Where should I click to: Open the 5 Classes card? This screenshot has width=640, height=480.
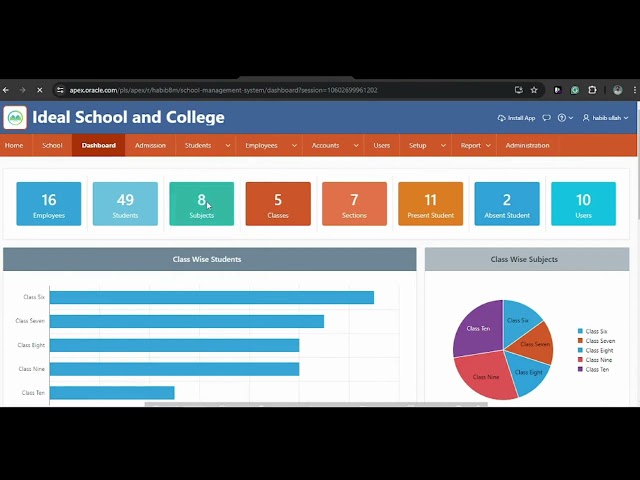click(x=278, y=204)
